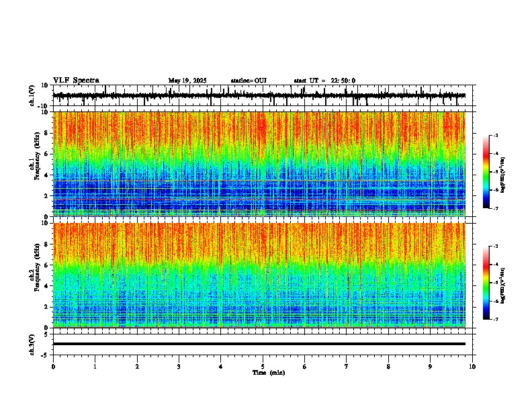This screenshot has height=411, width=532.
Task: Click the ch.1 spectrogram color bar
Action: pos(486,172)
